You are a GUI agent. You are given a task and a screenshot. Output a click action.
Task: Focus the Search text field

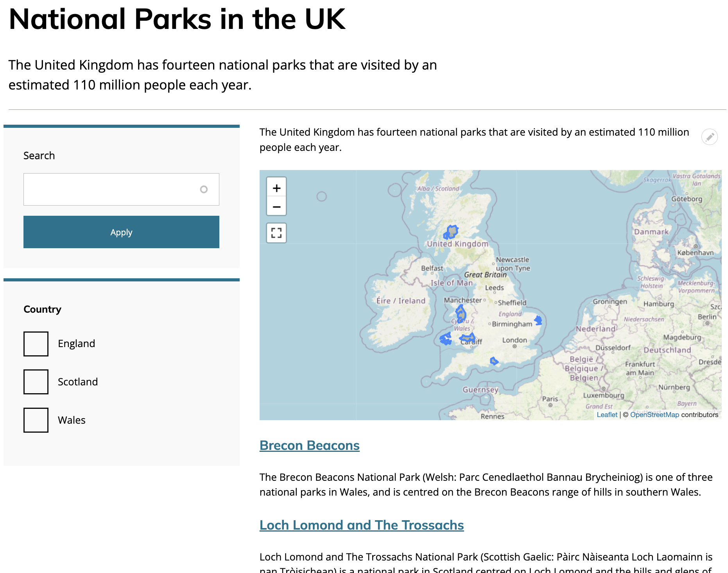tap(111, 190)
